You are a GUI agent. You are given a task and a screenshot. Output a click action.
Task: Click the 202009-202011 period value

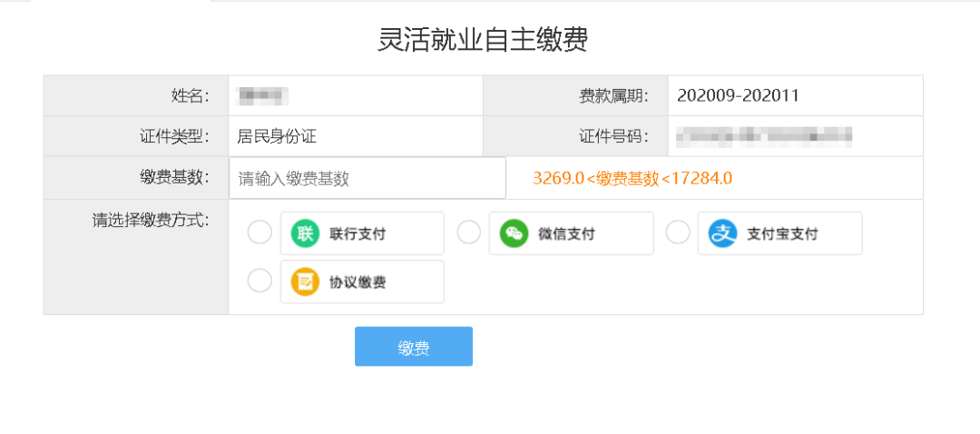click(x=738, y=95)
